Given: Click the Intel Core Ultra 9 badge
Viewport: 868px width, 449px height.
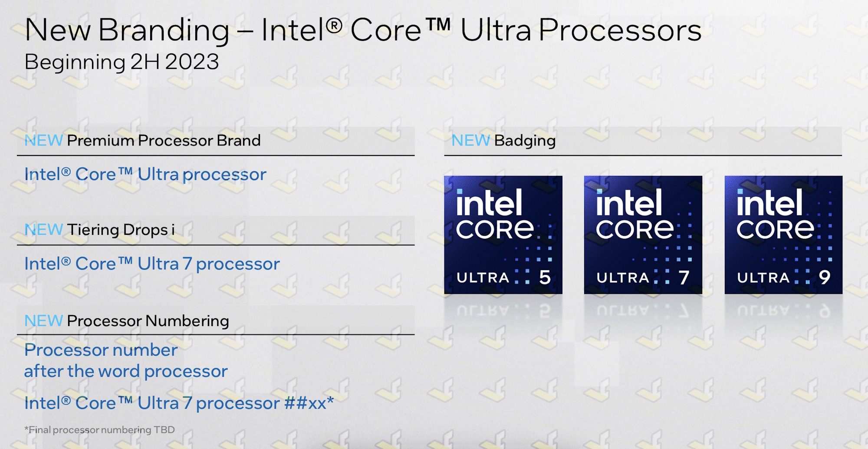Looking at the screenshot, I should click(x=783, y=234).
